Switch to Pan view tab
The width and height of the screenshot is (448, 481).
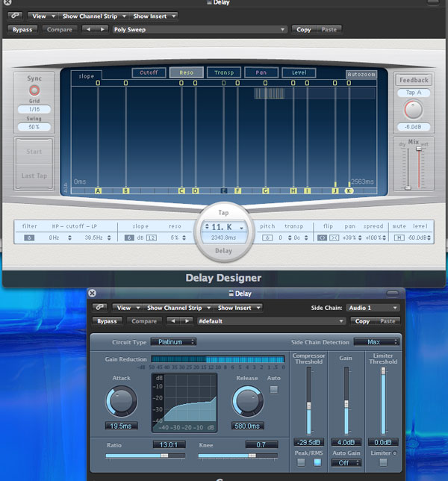tap(261, 72)
